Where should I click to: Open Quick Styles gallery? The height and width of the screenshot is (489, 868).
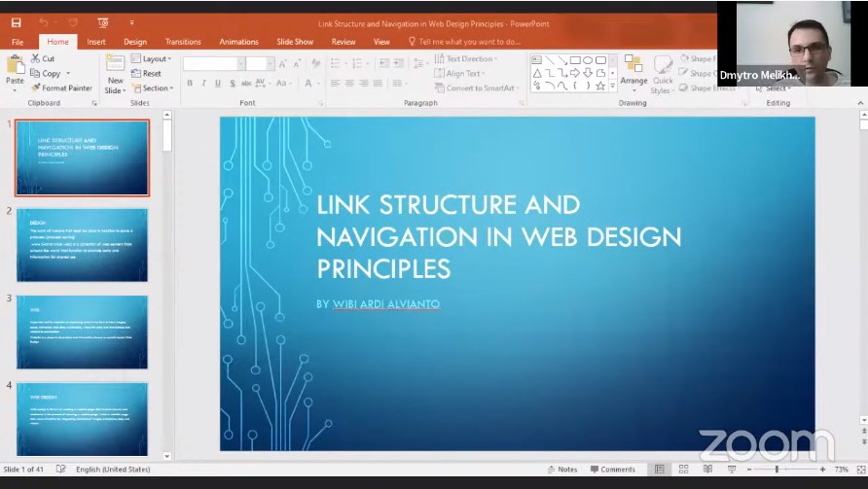663,75
